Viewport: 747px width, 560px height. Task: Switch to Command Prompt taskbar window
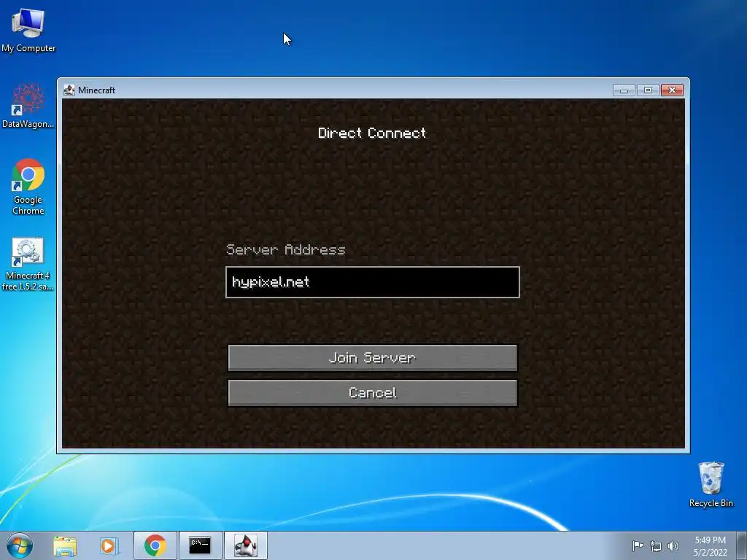(200, 545)
